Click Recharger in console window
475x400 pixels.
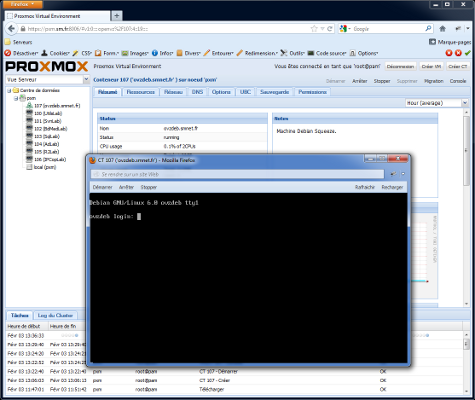pos(392,187)
